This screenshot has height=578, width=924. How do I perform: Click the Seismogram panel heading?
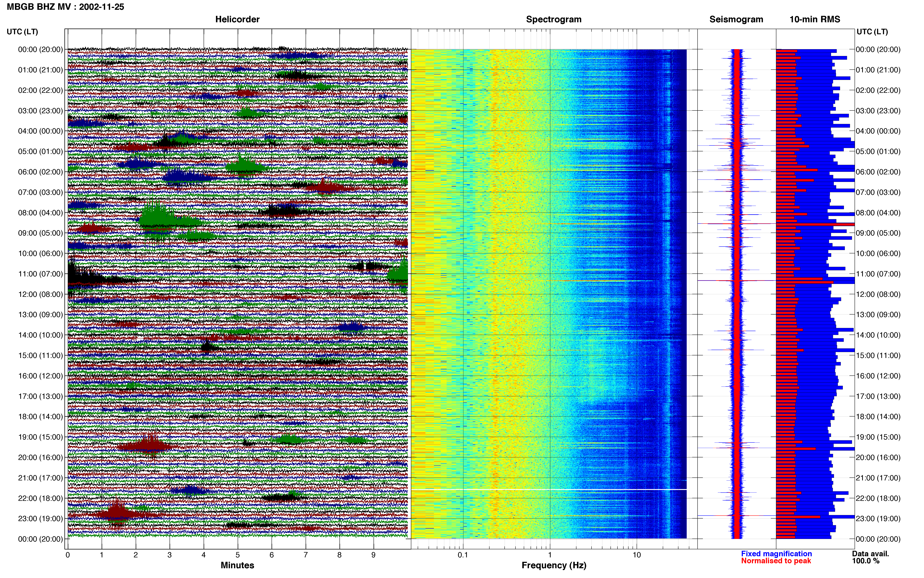click(736, 20)
